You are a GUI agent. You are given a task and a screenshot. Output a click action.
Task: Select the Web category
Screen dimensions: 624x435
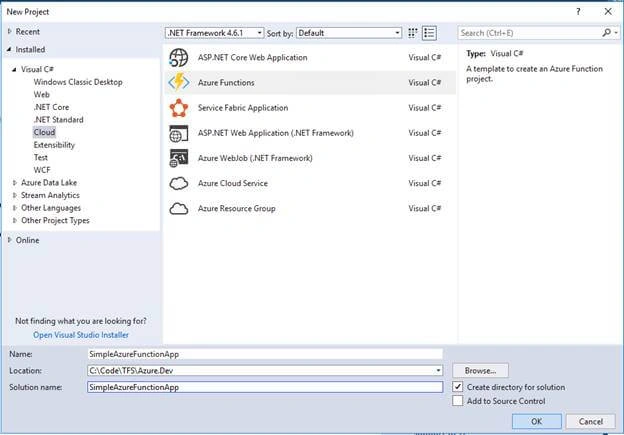pos(41,95)
